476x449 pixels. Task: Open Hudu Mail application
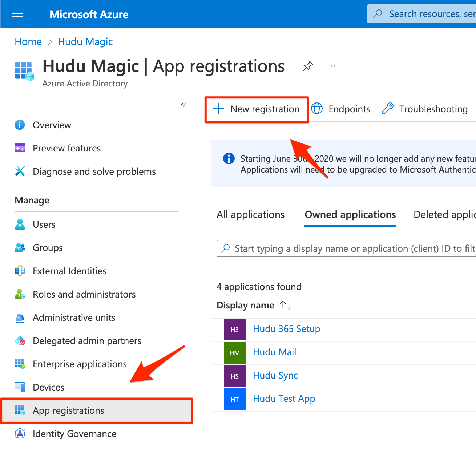[275, 352]
